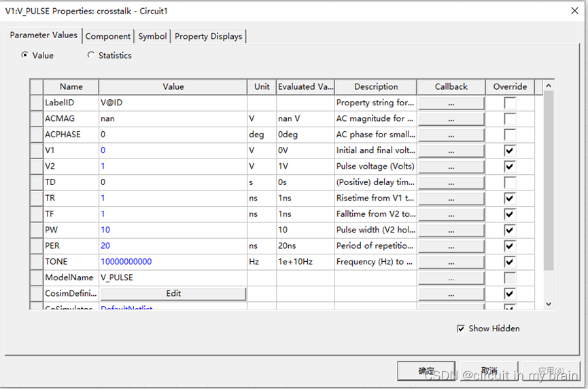Select the Value radio button

click(x=25, y=55)
